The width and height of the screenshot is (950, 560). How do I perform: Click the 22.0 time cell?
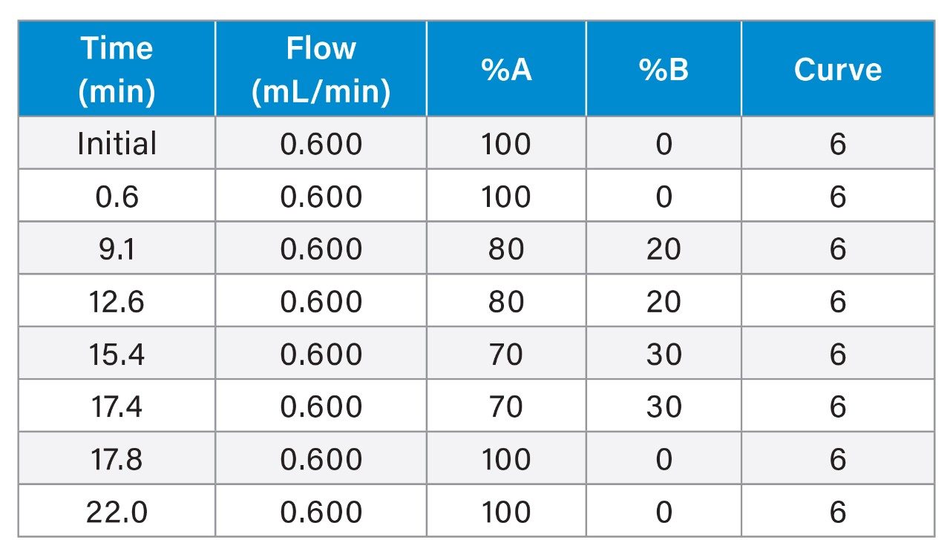tap(117, 512)
